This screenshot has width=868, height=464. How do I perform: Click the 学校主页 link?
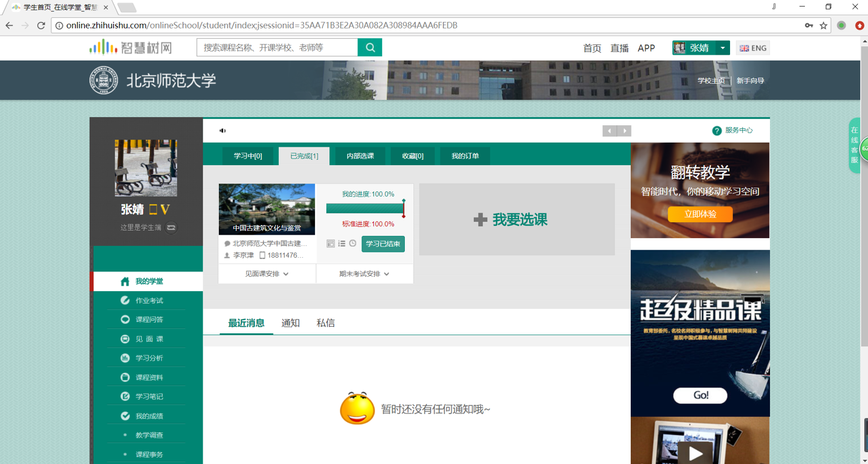[x=711, y=81]
